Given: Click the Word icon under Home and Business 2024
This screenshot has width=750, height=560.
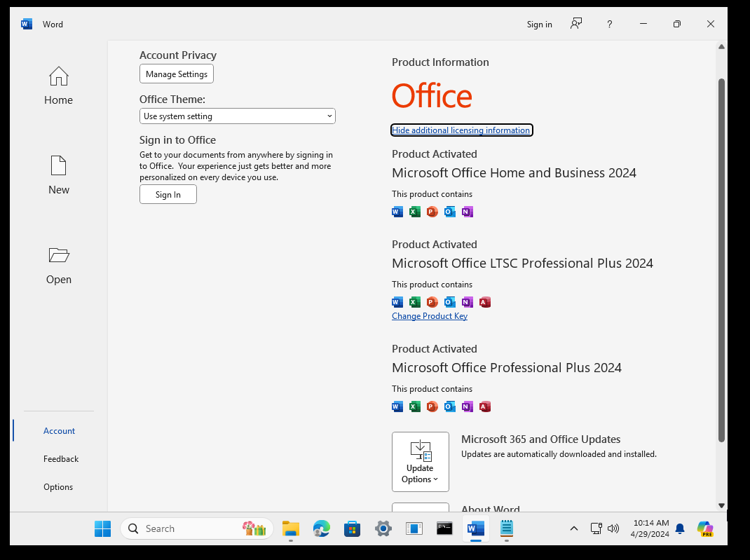Looking at the screenshot, I should point(397,212).
